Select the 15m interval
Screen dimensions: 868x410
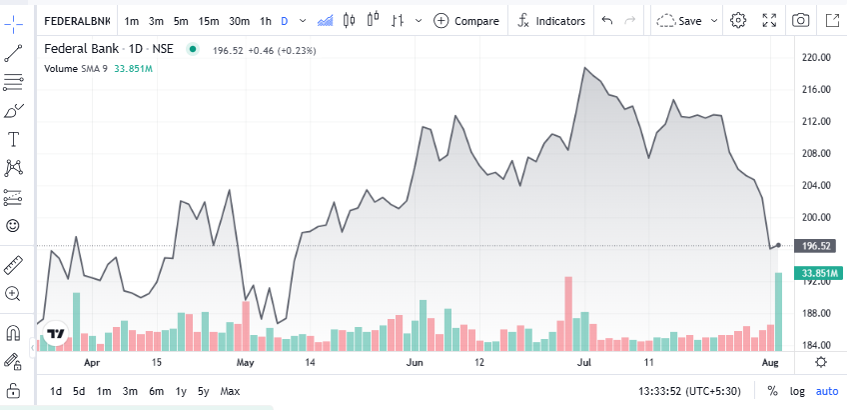tap(209, 21)
